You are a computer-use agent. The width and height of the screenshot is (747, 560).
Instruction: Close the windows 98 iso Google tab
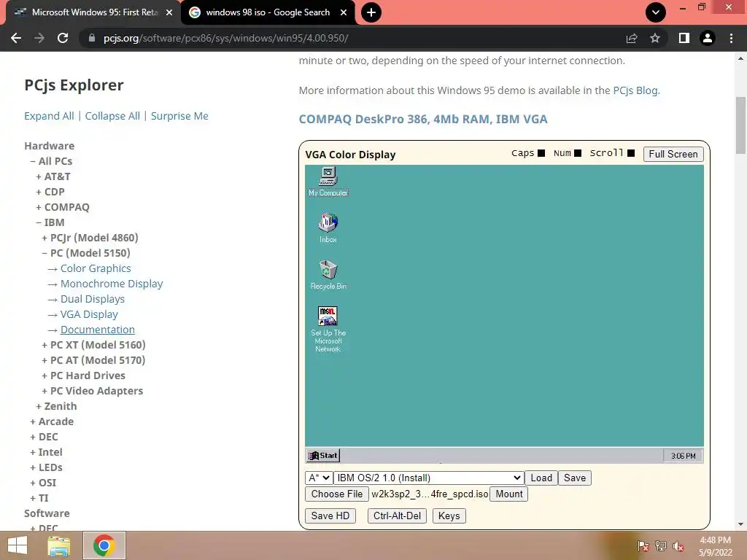[x=344, y=13]
